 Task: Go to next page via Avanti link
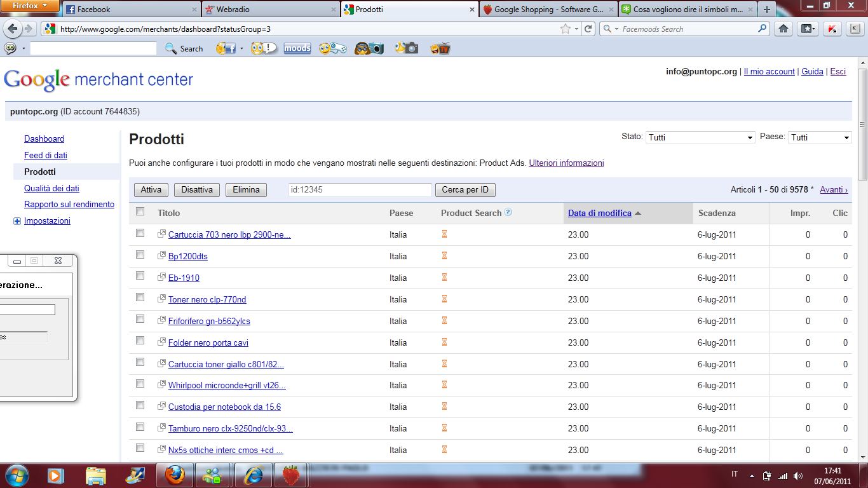coord(834,189)
